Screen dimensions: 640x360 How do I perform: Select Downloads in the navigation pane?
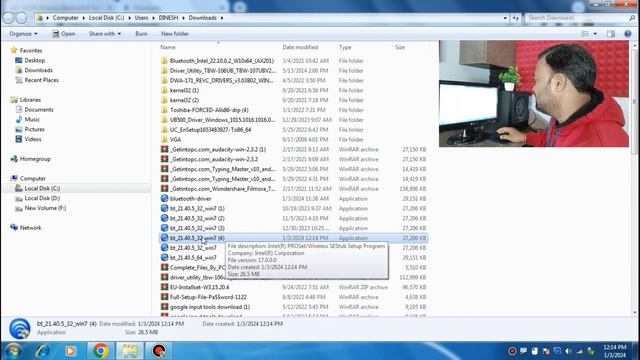[x=38, y=70]
